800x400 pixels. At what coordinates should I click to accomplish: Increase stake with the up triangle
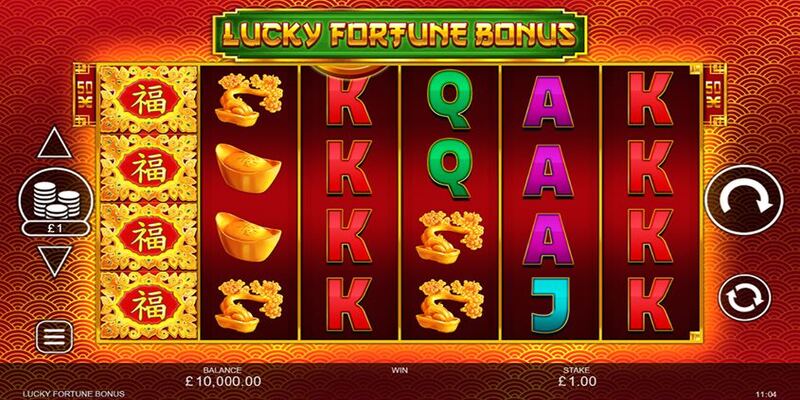[x=55, y=143]
